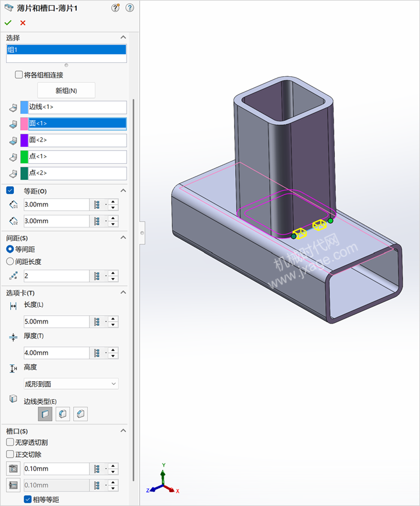
Task: Click the panel collapse handle on splitter
Action: coord(142,233)
